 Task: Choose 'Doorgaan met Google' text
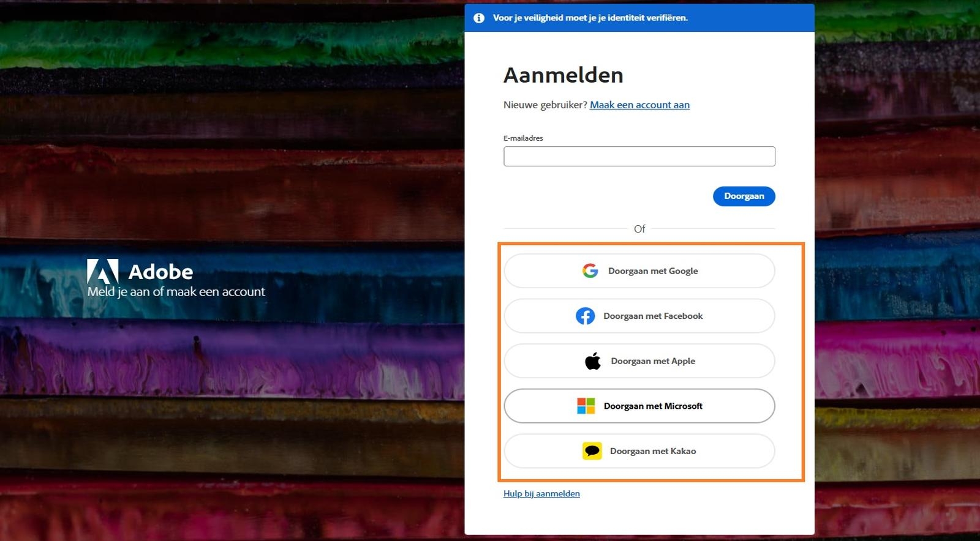click(653, 270)
